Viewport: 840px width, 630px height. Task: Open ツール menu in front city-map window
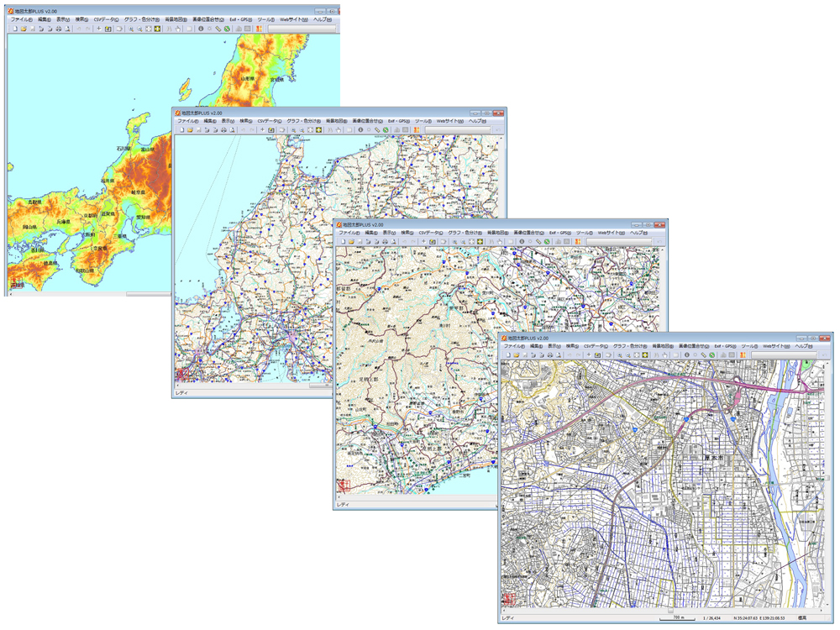(749, 346)
